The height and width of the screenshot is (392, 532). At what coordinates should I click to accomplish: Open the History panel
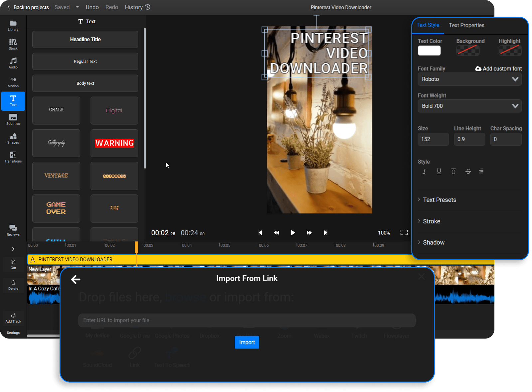[138, 7]
